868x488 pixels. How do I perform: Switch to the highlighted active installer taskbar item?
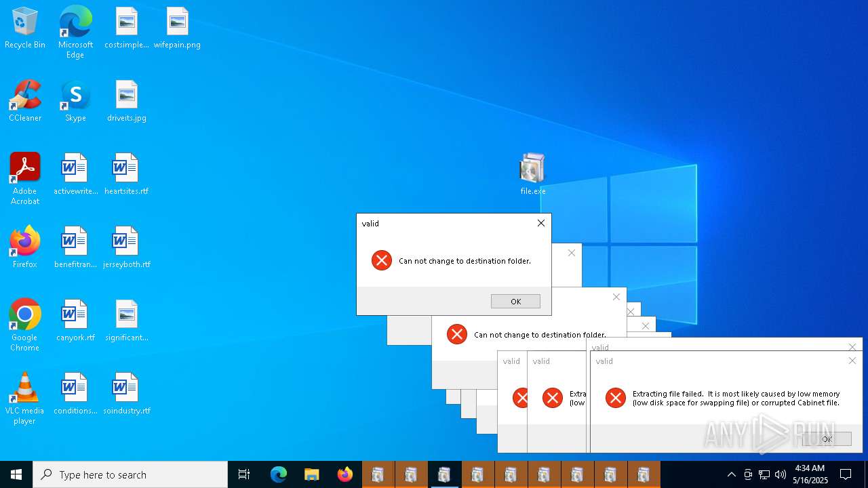coord(444,474)
